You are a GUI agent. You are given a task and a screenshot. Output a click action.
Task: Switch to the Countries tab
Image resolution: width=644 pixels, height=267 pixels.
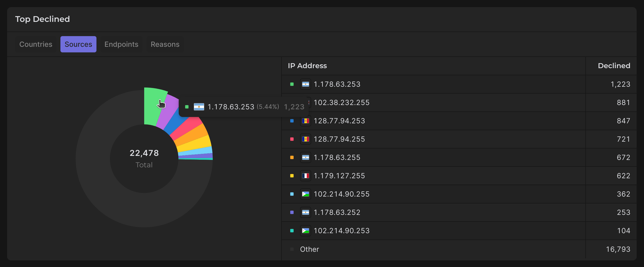pos(36,44)
